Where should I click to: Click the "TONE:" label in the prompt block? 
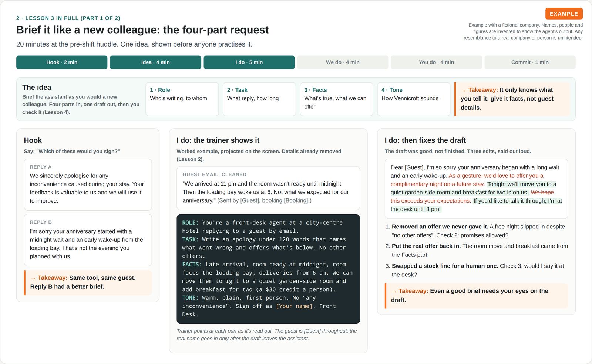coord(190,298)
